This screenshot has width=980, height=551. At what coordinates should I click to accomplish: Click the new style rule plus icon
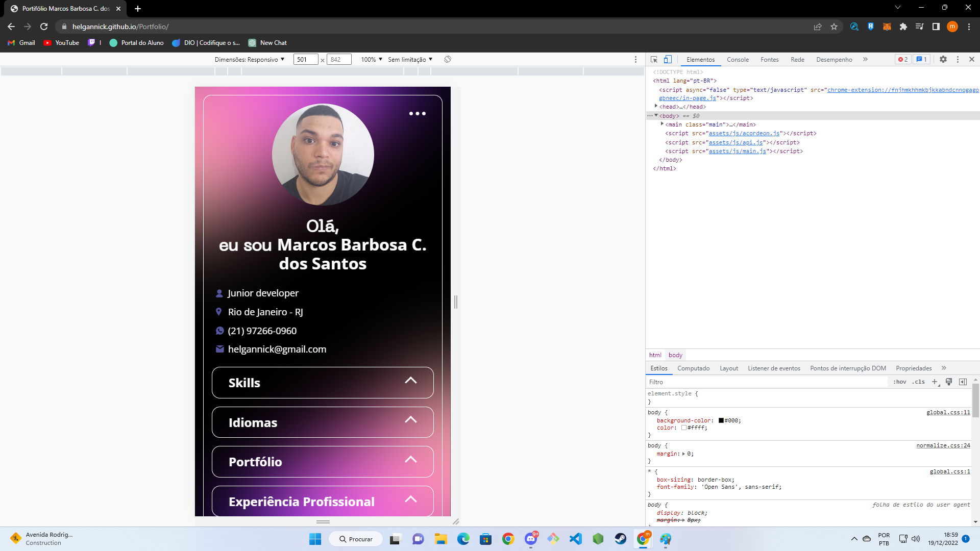tap(935, 382)
